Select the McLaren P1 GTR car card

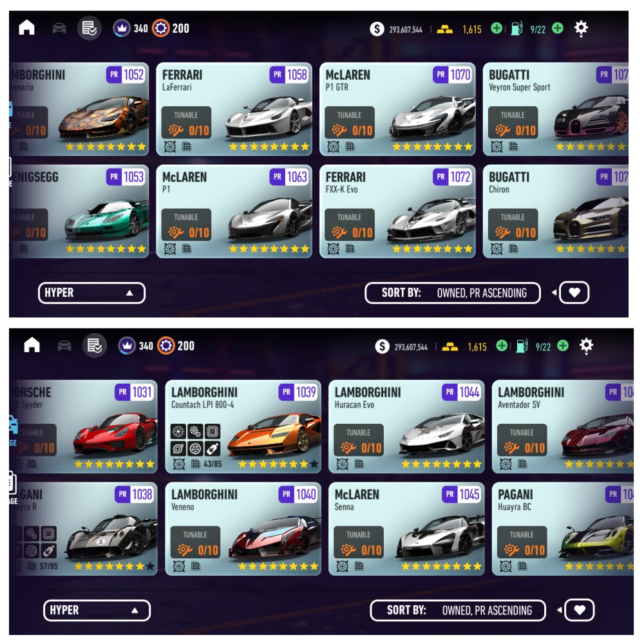click(x=397, y=109)
